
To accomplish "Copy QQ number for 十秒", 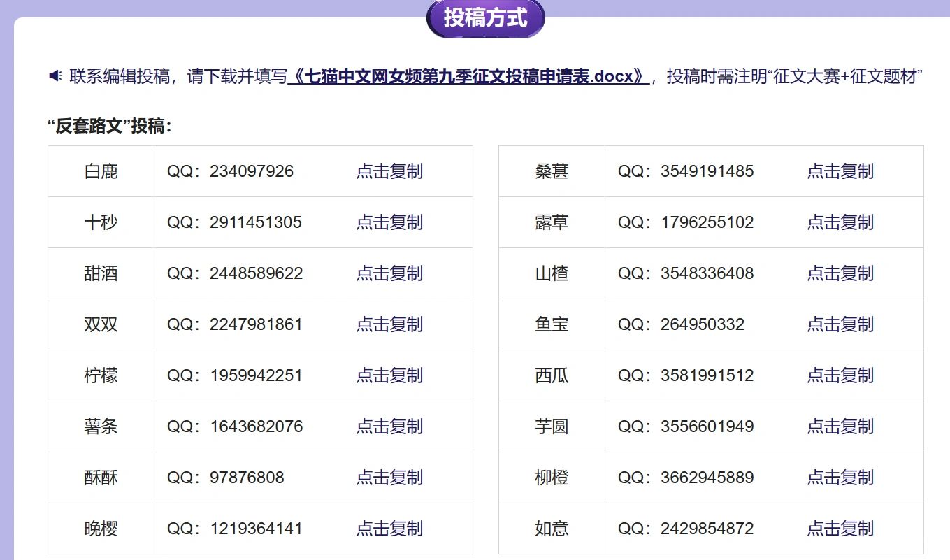I will point(389,222).
